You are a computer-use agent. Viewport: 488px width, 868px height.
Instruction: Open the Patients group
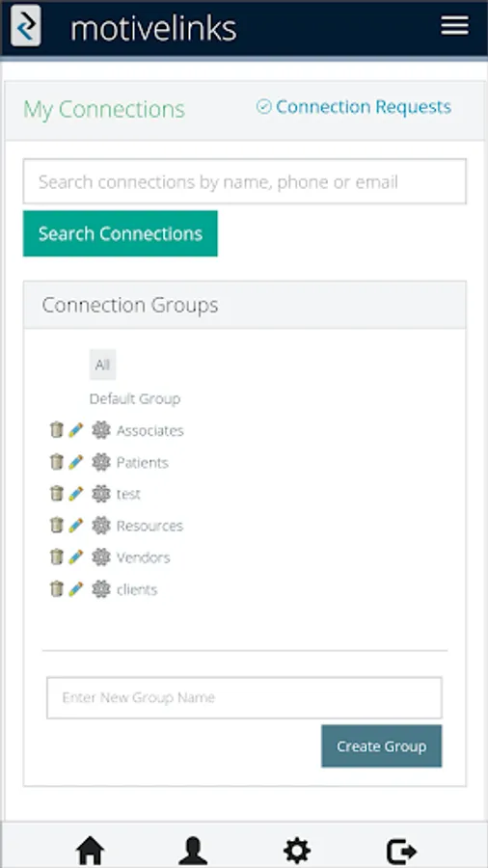tap(142, 462)
